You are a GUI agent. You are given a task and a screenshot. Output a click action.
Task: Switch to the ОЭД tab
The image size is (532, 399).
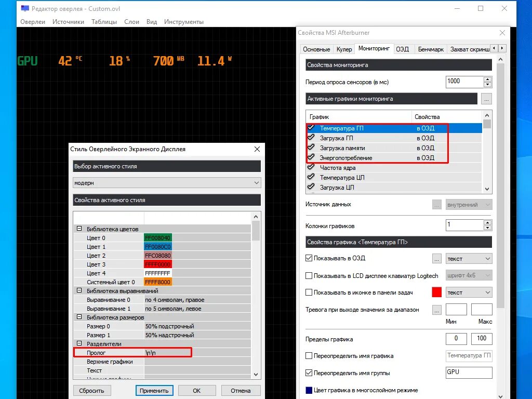tap(403, 49)
